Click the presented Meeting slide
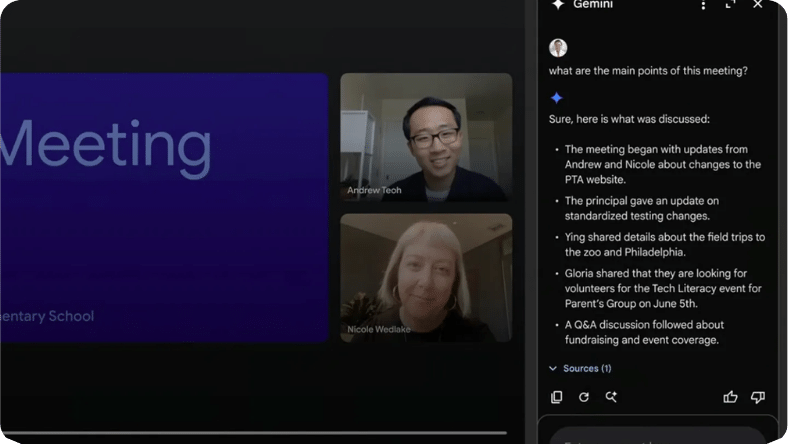Viewport: 788px width, 444px height. [164, 208]
